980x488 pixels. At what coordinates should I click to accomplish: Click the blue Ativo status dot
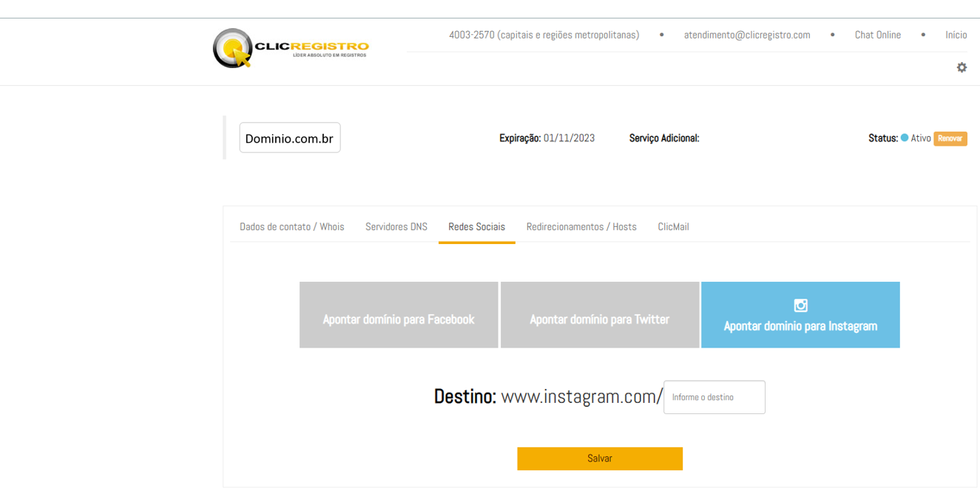coord(904,138)
